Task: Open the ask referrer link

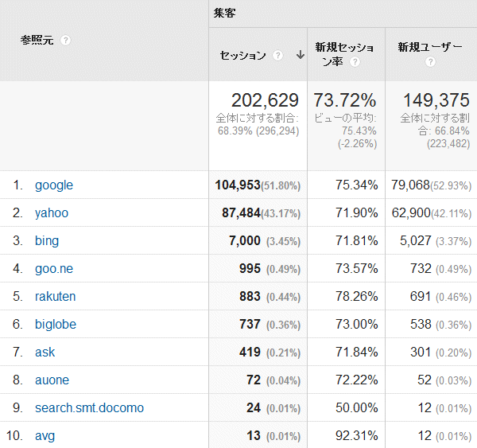Action: (45, 353)
